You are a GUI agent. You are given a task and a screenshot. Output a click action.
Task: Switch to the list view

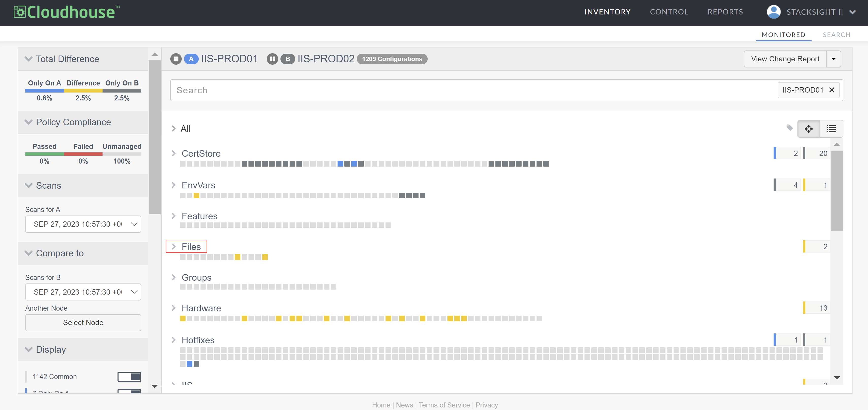tap(831, 129)
